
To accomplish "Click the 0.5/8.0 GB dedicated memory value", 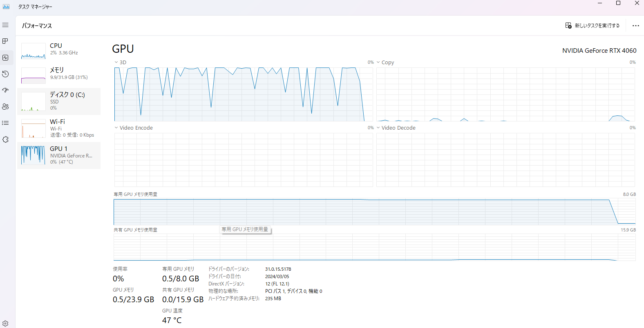I will point(181,279).
